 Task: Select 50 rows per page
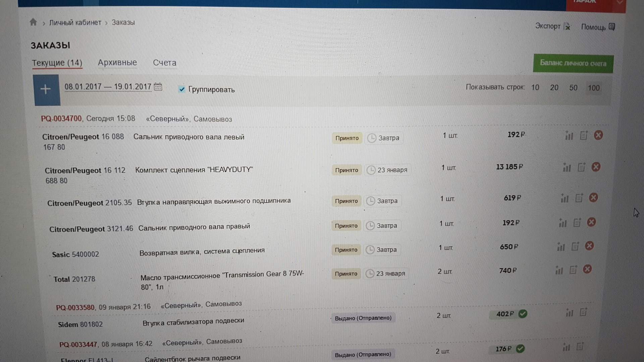(x=573, y=87)
